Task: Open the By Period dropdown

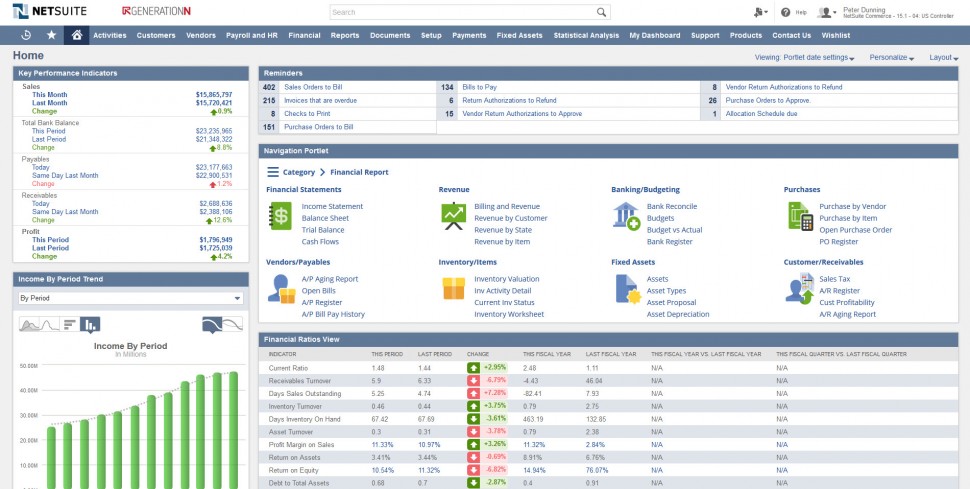Action: tap(131, 298)
